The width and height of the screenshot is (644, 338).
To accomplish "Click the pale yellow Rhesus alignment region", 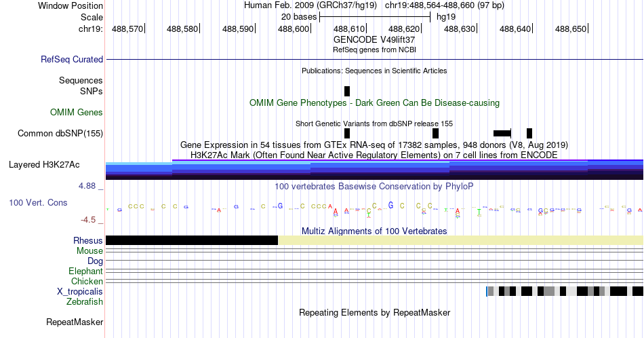I will (x=460, y=240).
